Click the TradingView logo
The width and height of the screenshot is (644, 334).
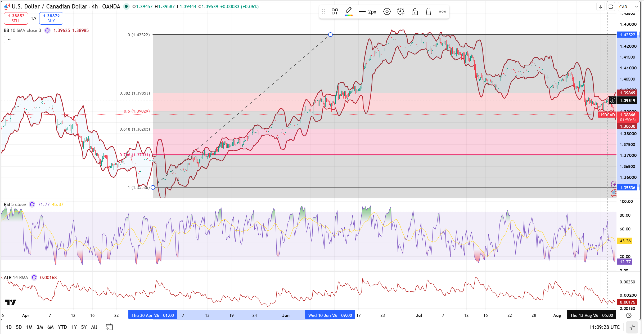click(x=11, y=302)
